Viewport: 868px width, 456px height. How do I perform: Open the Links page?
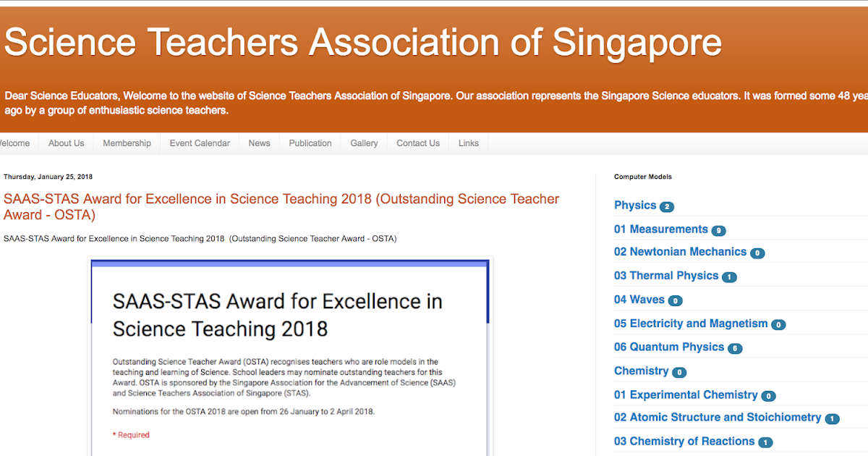[468, 143]
